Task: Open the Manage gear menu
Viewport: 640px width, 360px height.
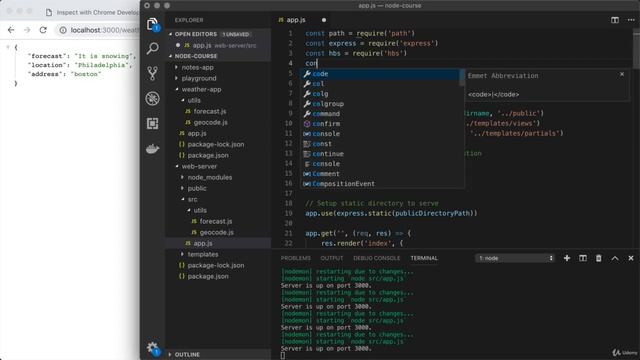Action: click(x=153, y=348)
